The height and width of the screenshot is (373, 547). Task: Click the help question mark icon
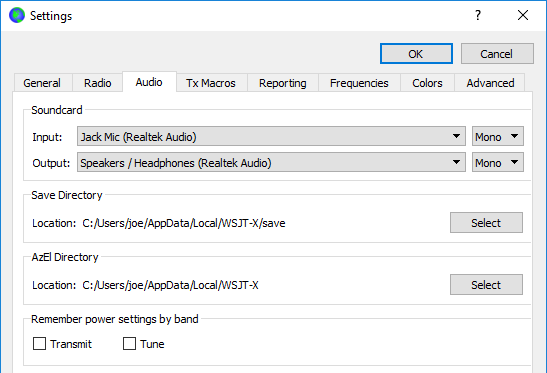(478, 15)
